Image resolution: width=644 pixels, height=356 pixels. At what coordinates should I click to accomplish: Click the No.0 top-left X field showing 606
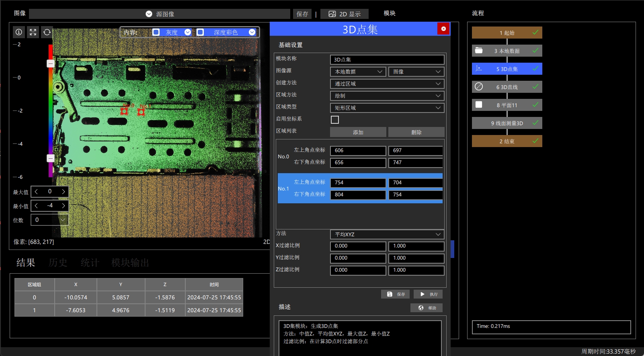tap(358, 150)
